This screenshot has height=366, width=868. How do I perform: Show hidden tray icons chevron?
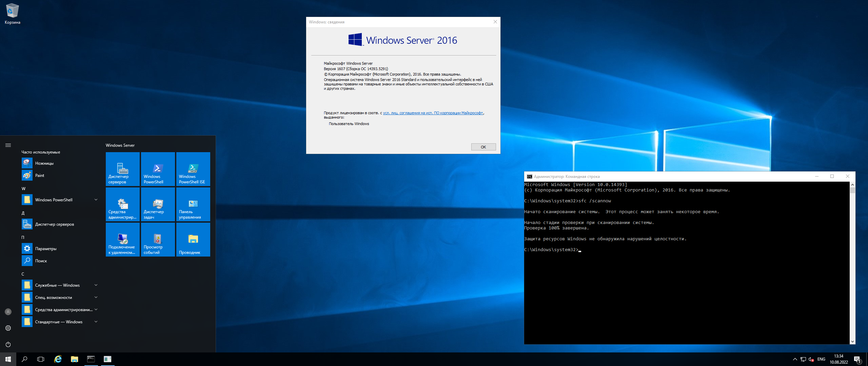point(795,359)
